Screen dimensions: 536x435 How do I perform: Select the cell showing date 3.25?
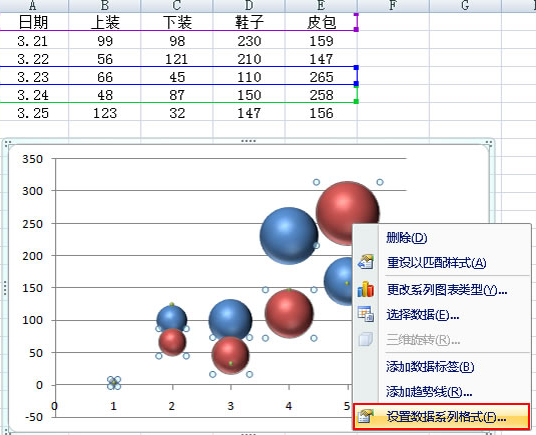33,113
